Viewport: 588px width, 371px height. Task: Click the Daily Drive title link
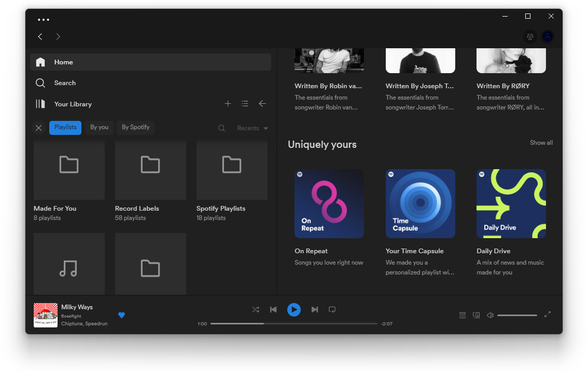[493, 251]
